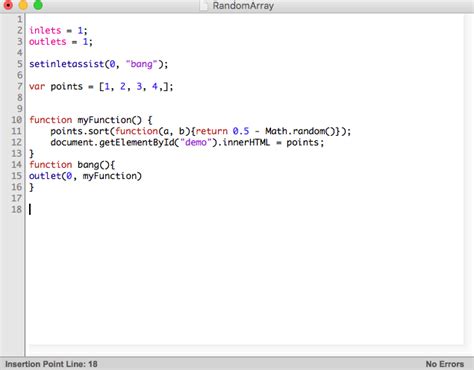Screen dimensions: 474x370
Task: Click 'function myFunction() {' line
Action: [x=91, y=120]
